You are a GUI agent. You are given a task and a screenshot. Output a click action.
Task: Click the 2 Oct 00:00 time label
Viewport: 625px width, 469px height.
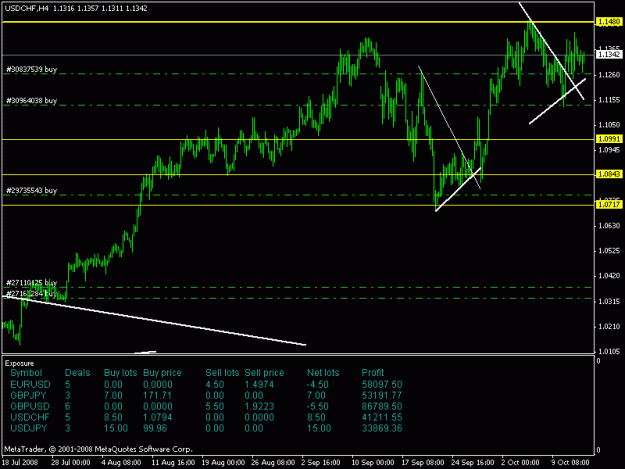click(520, 463)
